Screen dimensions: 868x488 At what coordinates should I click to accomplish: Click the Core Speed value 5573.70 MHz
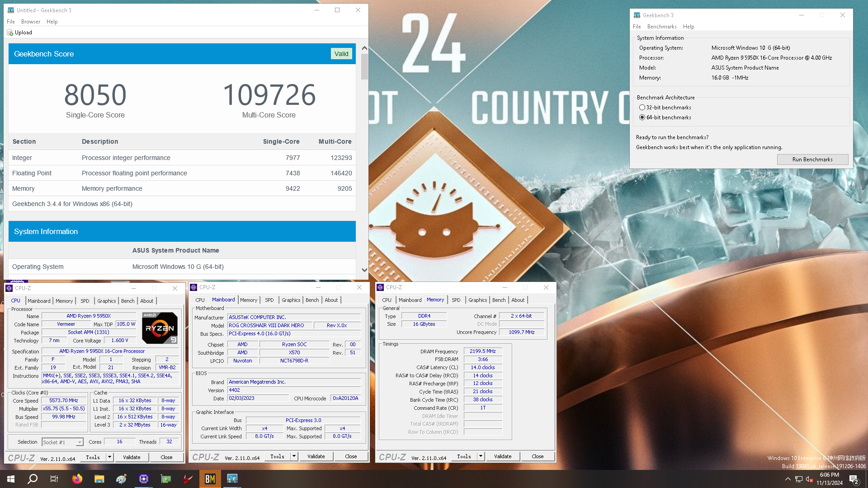point(64,401)
